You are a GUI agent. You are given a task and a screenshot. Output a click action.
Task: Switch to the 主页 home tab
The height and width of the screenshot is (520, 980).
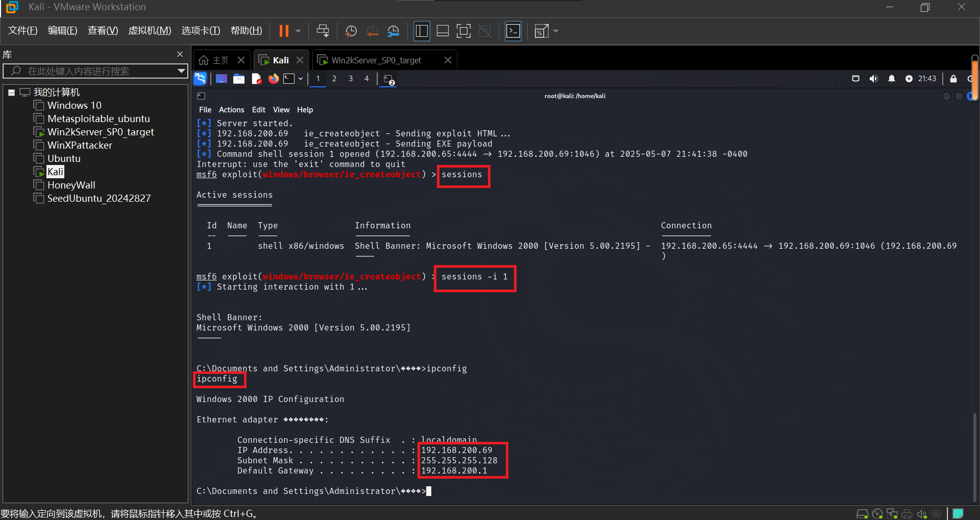(214, 60)
